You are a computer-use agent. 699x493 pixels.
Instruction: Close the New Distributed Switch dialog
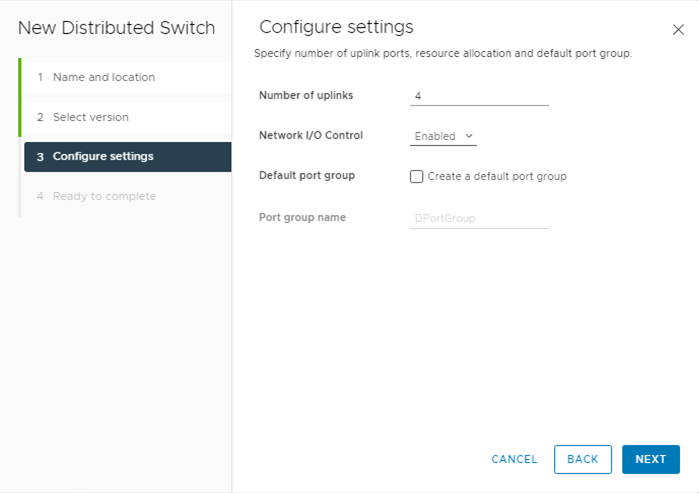click(678, 31)
